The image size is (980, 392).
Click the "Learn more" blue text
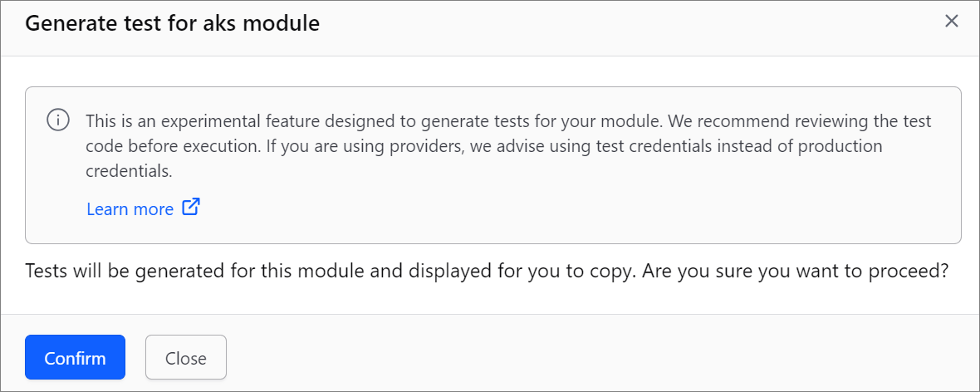click(130, 208)
